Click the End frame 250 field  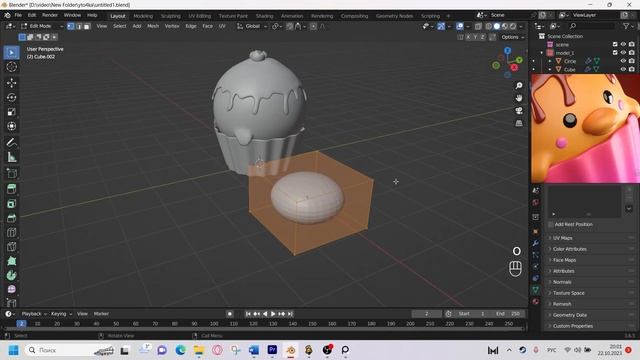[509, 314]
